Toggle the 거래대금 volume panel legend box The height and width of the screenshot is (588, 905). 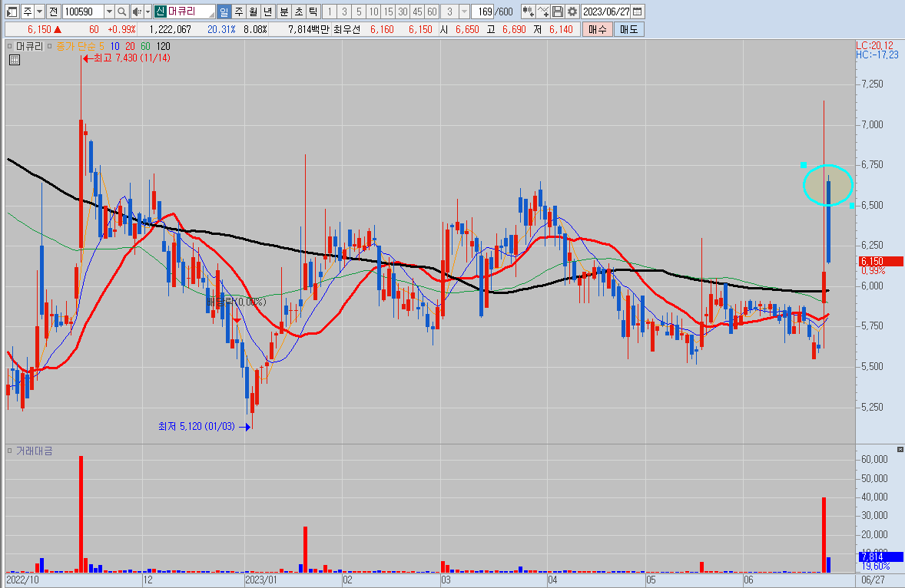10,451
